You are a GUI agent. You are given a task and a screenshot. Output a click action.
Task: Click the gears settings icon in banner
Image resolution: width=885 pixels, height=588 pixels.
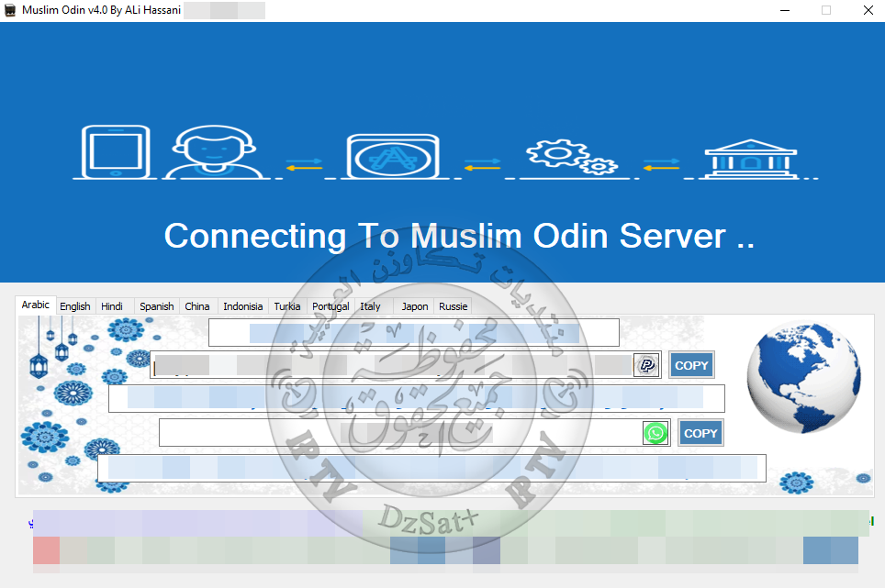click(x=571, y=157)
